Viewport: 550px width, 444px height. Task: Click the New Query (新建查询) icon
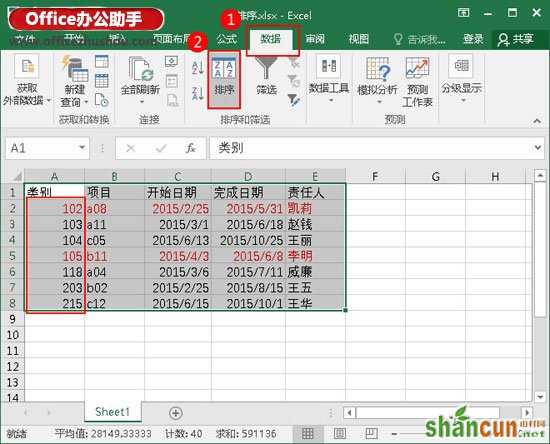(x=75, y=69)
